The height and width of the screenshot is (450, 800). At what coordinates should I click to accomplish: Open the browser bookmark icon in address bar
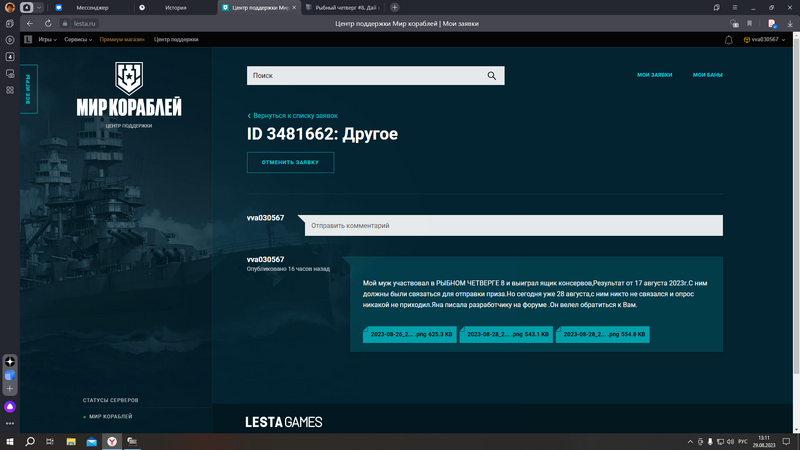pyautogui.click(x=749, y=23)
